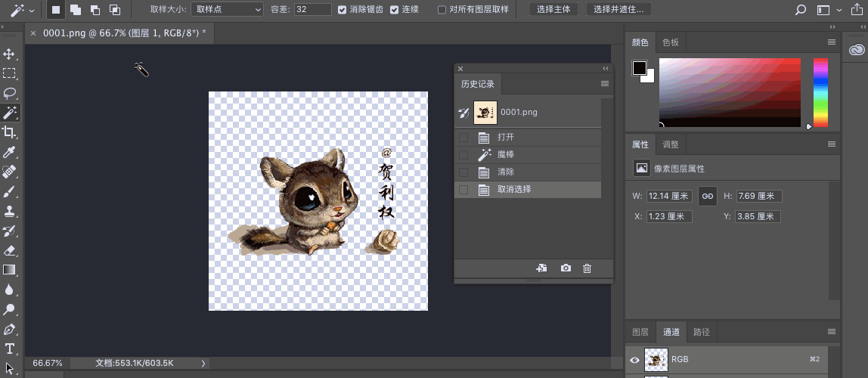Select the Eraser tool
This screenshot has height=378, width=868.
click(x=9, y=250)
